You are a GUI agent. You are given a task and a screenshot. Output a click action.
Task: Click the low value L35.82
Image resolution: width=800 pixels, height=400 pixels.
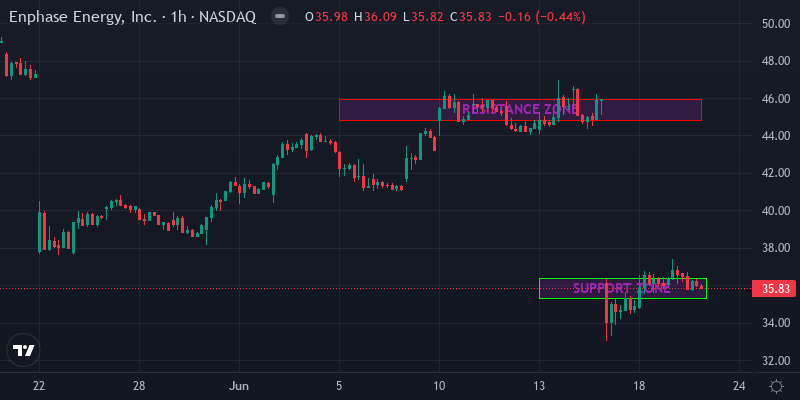(x=422, y=17)
